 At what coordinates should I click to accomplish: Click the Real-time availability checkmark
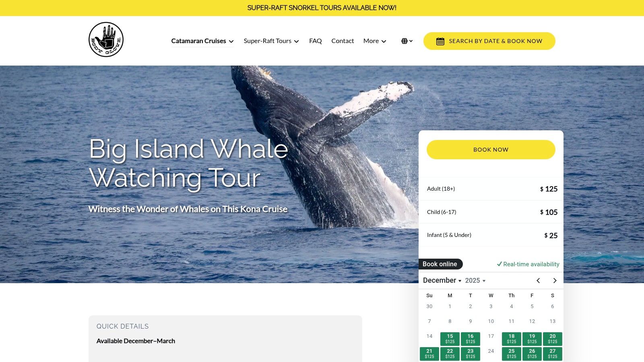(x=499, y=264)
